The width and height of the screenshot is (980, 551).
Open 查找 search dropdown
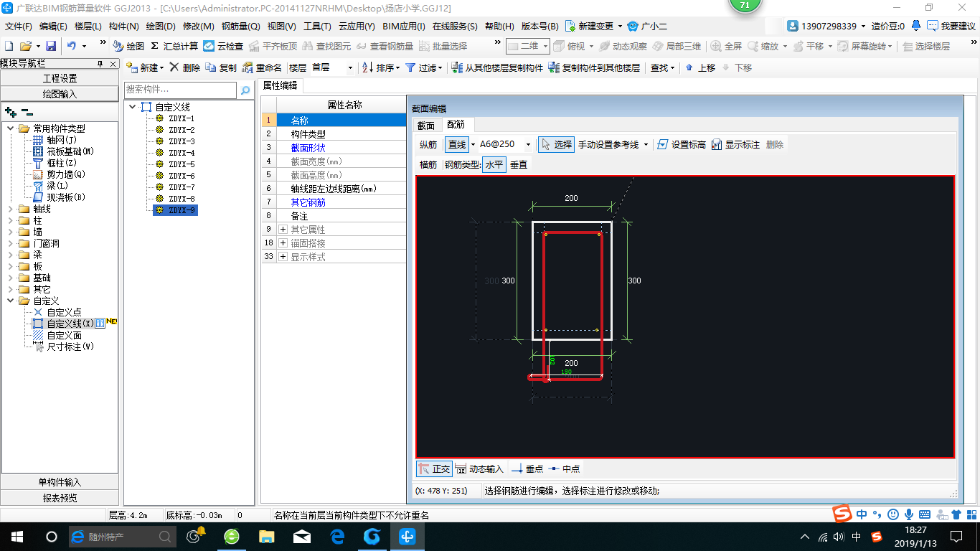663,67
